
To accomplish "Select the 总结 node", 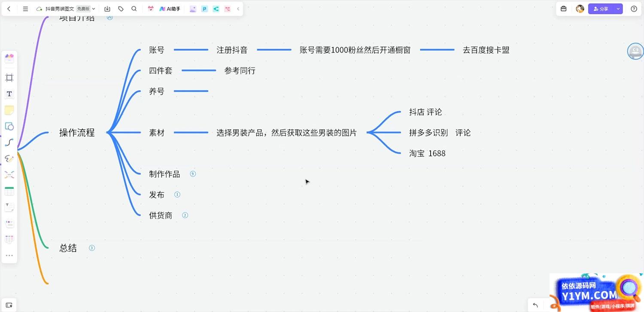I will coord(68,248).
